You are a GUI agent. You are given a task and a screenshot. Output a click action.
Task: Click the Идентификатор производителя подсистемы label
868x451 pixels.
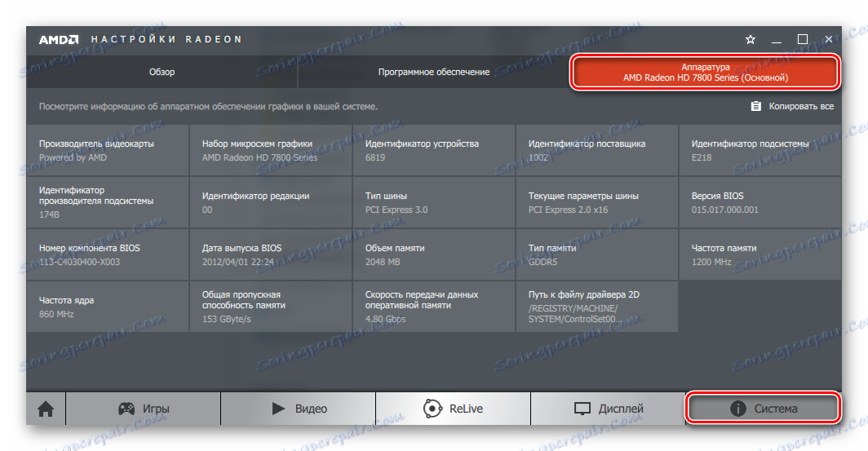point(96,196)
